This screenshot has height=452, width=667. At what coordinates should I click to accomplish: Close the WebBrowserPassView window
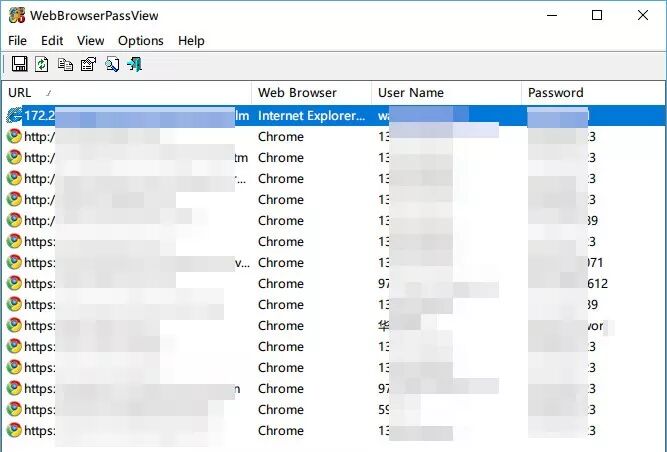[x=643, y=16]
